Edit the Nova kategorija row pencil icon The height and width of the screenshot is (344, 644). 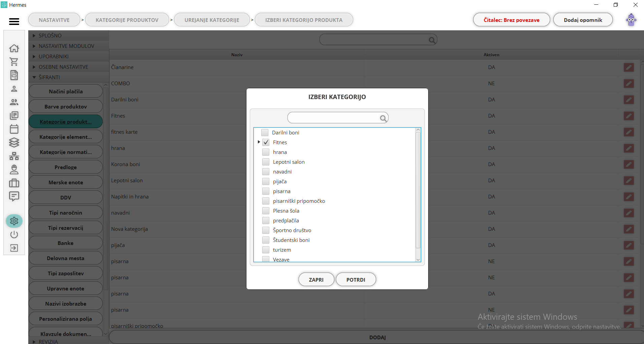[x=629, y=229]
